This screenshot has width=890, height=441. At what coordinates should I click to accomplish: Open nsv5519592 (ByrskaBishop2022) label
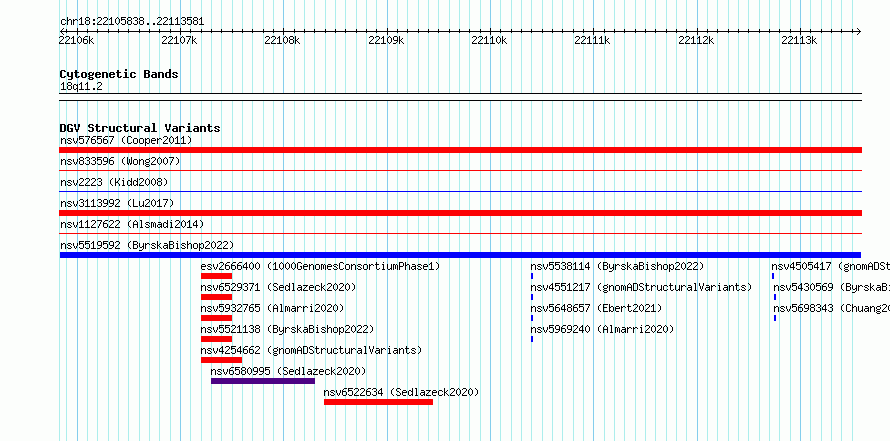click(147, 245)
